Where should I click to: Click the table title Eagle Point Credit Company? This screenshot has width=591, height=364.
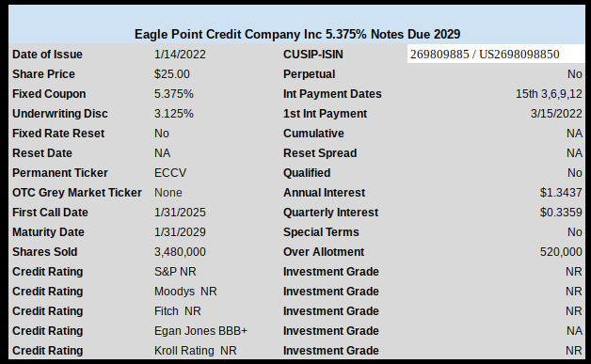pos(297,34)
